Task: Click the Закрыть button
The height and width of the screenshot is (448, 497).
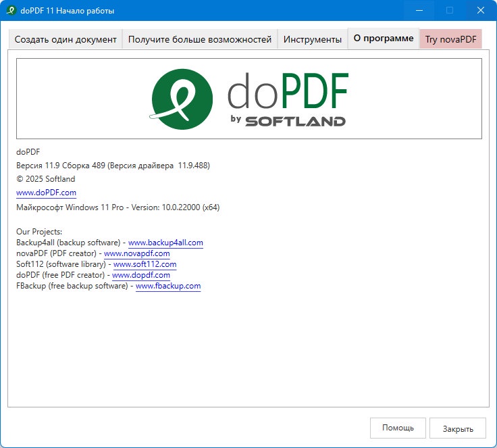Action: point(458,428)
